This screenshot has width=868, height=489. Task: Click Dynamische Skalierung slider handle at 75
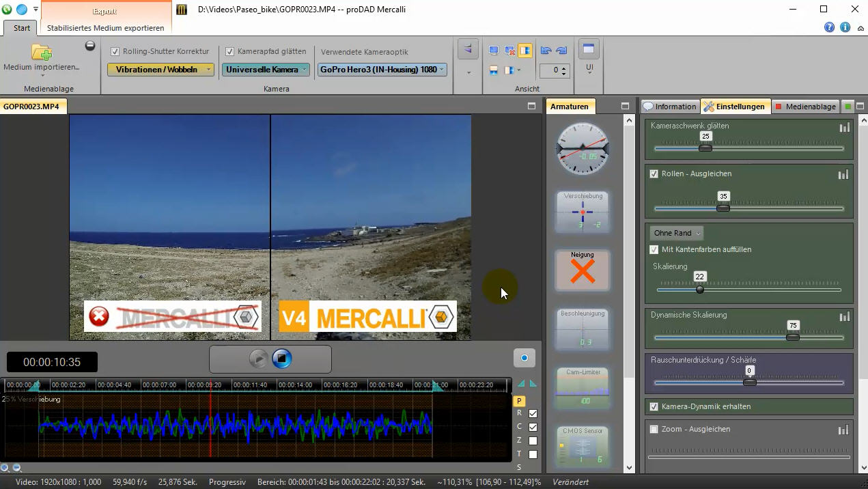click(x=792, y=337)
